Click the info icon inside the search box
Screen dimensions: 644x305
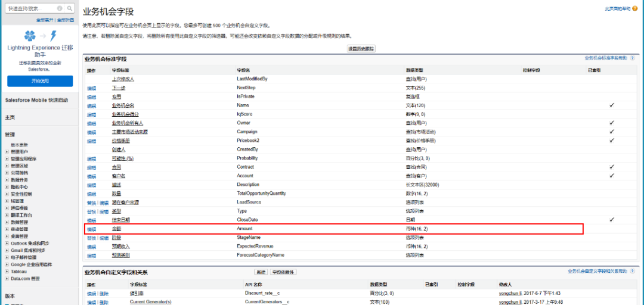coord(60,8)
